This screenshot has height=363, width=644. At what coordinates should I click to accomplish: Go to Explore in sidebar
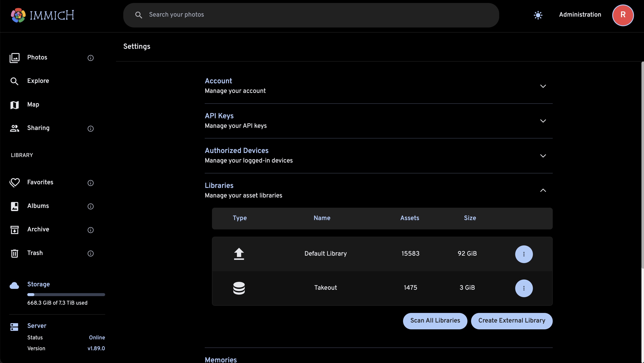click(38, 81)
